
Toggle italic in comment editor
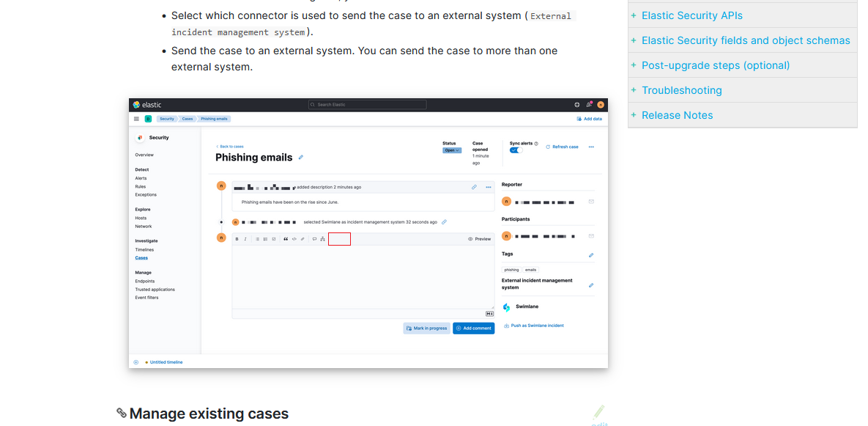pos(245,239)
